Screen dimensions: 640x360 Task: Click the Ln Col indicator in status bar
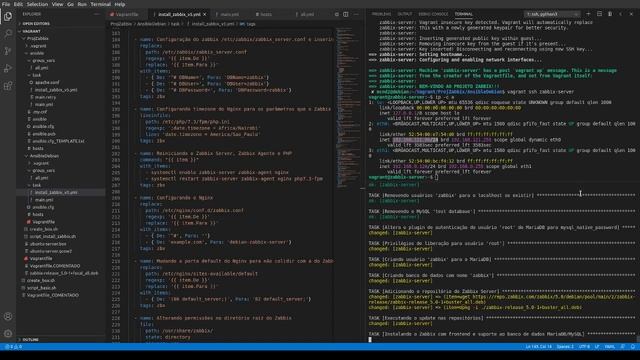538,347
